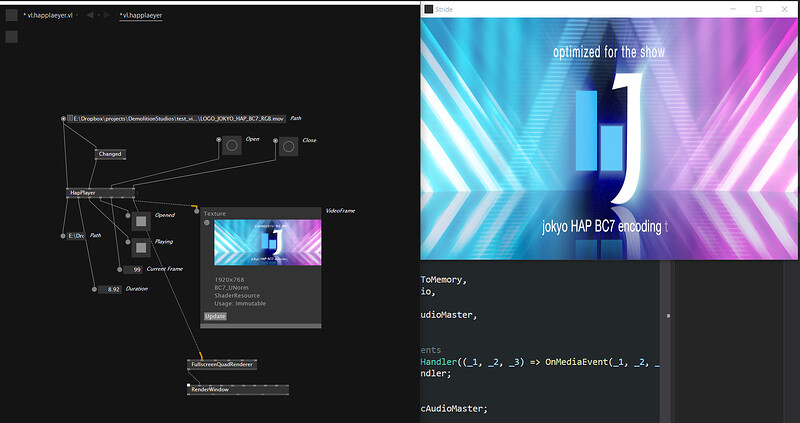
Task: Open the main menu square icon
Action: [11, 15]
